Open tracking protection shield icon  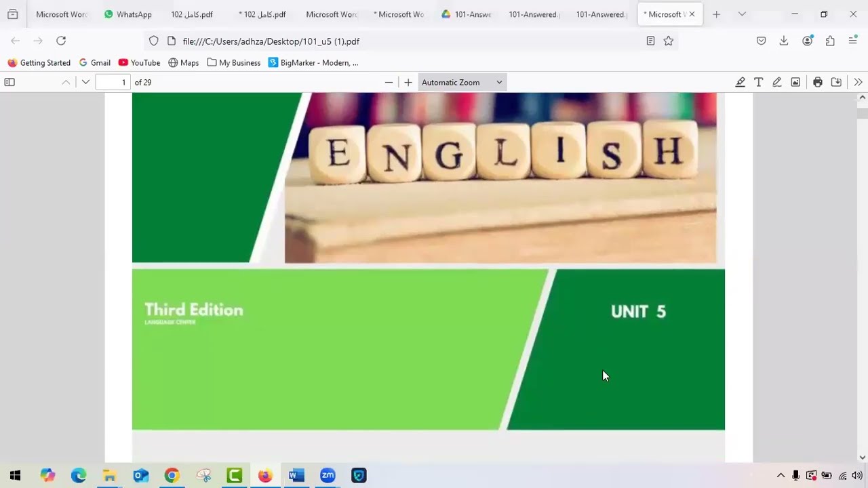(154, 41)
